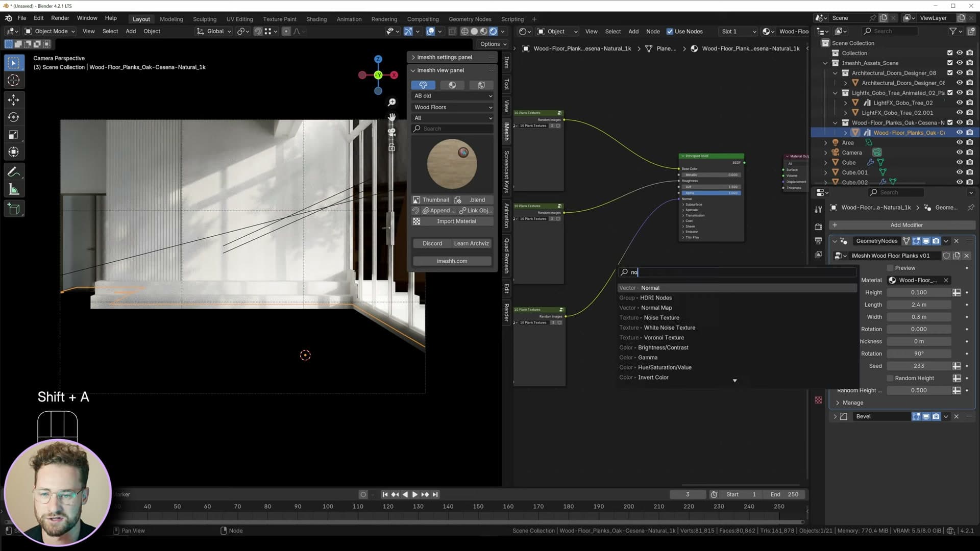Click the Height value field 0.100
Screen dimensions: 980x551
pos(919,293)
